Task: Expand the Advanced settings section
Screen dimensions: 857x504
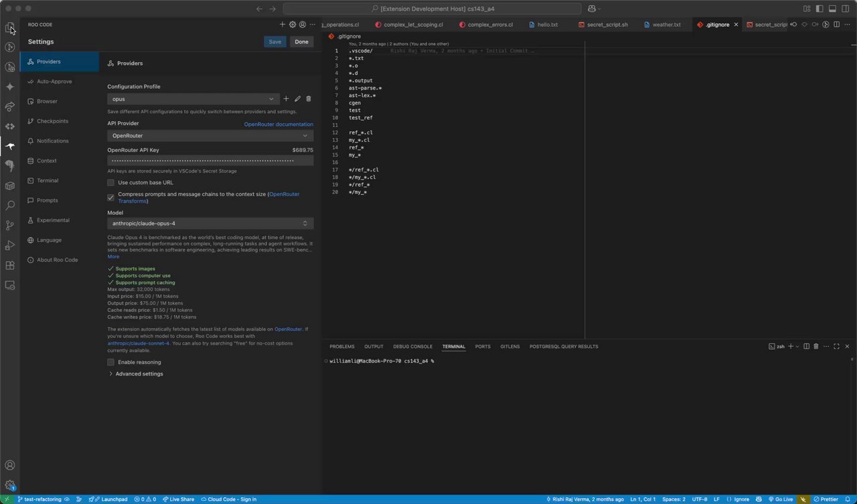Action: [139, 374]
